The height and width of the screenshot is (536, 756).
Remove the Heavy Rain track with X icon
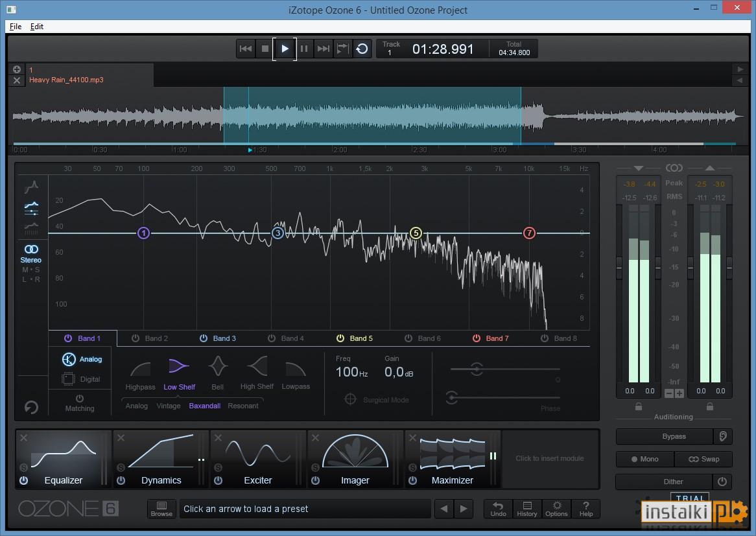click(x=17, y=80)
